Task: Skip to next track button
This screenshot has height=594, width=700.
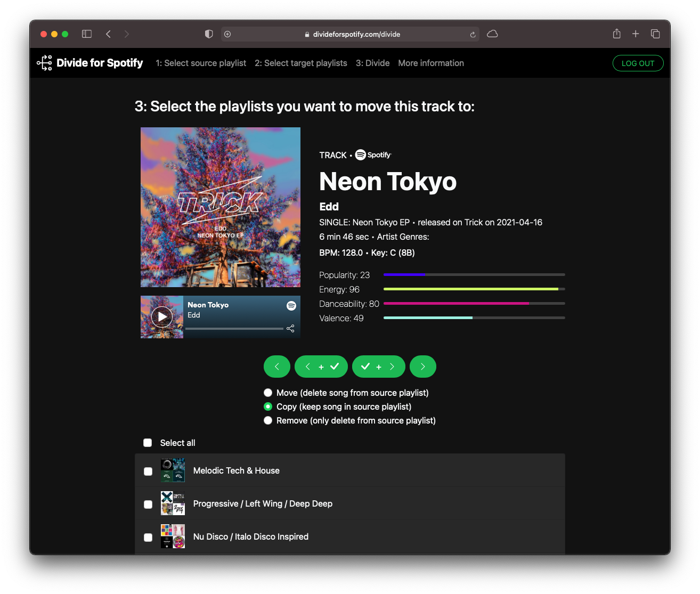Action: [423, 367]
